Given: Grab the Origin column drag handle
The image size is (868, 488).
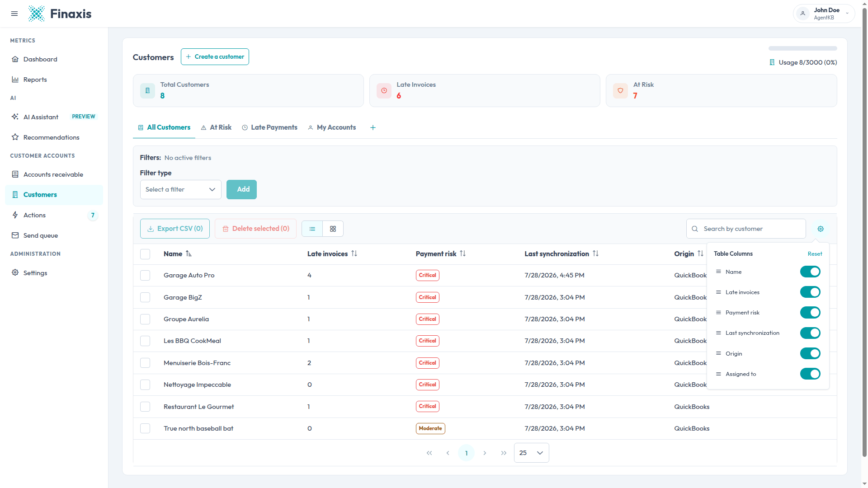Looking at the screenshot, I should pyautogui.click(x=718, y=353).
